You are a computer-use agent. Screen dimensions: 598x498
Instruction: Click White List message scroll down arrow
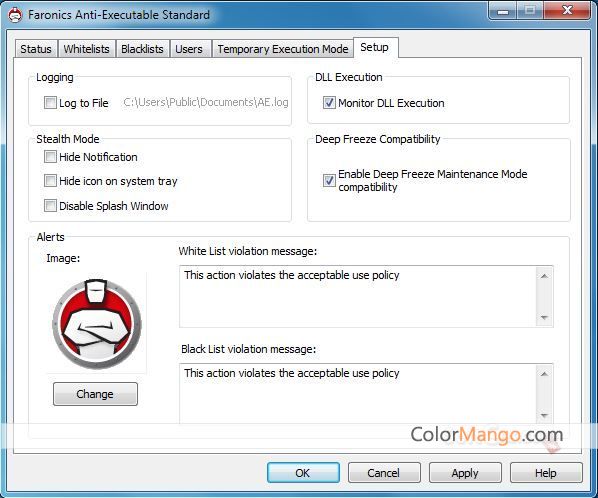pos(544,318)
